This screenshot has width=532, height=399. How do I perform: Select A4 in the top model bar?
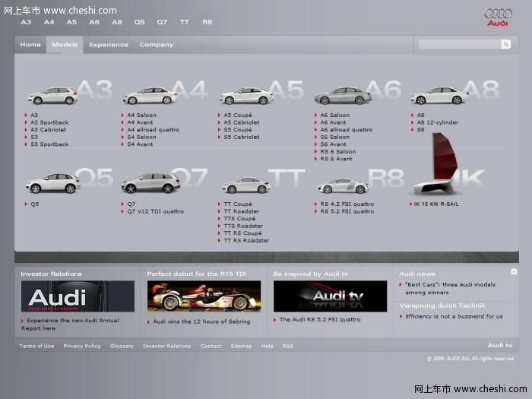pos(49,22)
